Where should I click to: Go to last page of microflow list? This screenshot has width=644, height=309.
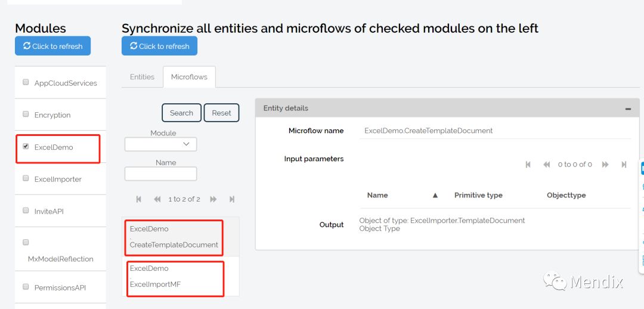click(231, 199)
